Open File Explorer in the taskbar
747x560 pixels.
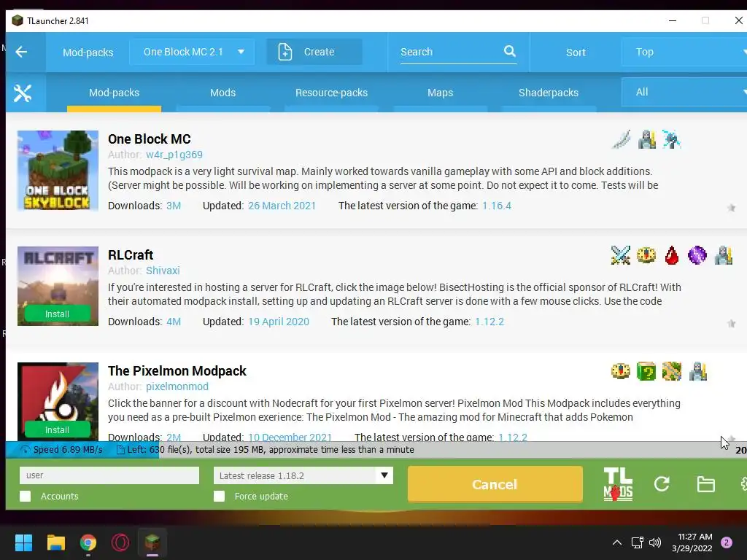pos(55,542)
